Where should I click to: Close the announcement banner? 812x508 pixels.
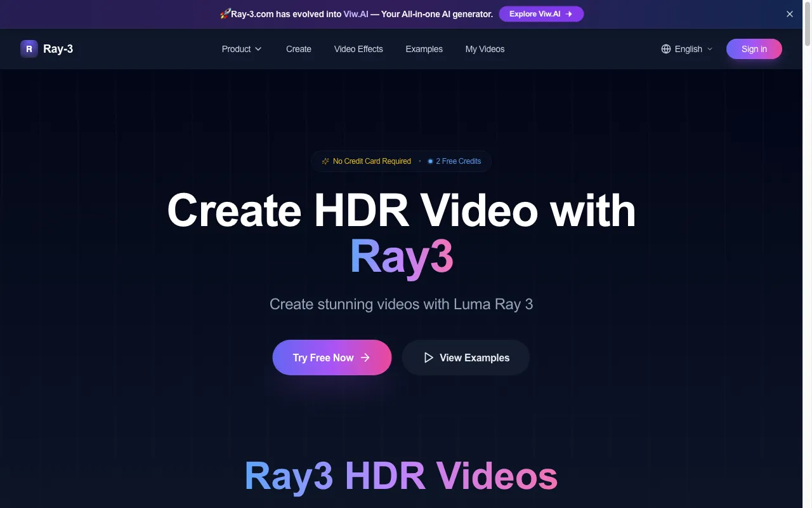pyautogui.click(x=790, y=14)
